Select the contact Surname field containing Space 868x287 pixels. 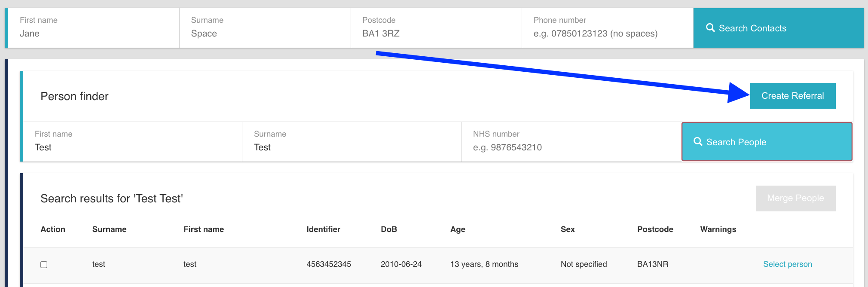tap(265, 34)
